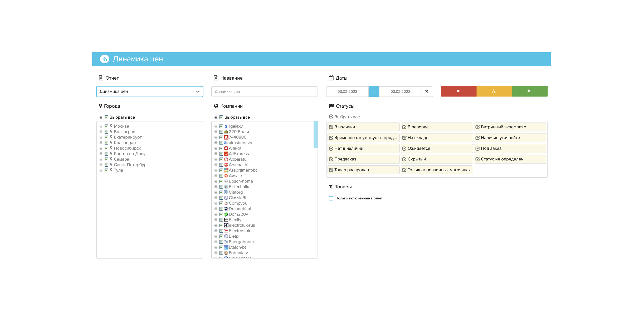Image resolution: width=644 pixels, height=316 pixels.
Task: Uncheck the Краснодар city checkbox
Action: pos(106,143)
